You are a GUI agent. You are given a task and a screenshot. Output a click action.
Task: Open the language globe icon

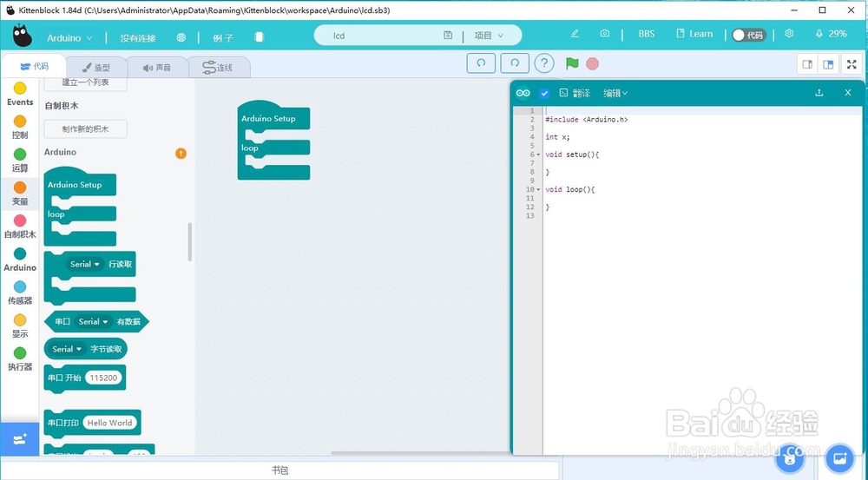(x=181, y=37)
